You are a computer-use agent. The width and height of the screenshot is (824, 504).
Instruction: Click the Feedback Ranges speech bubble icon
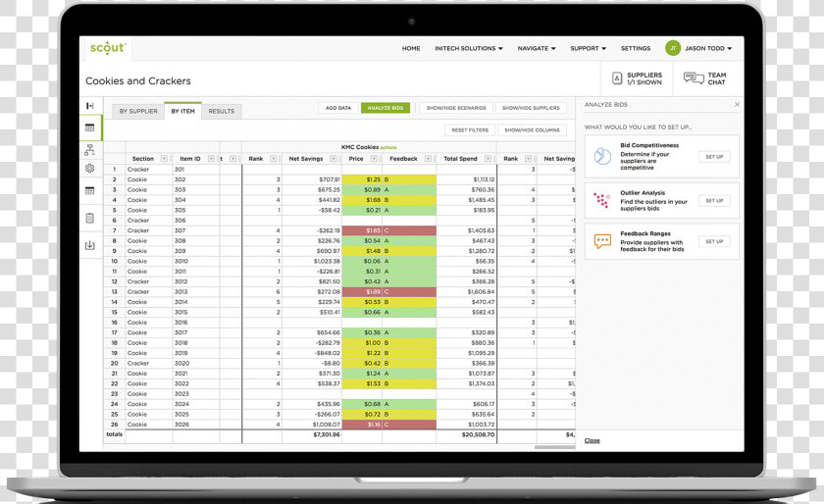point(602,241)
